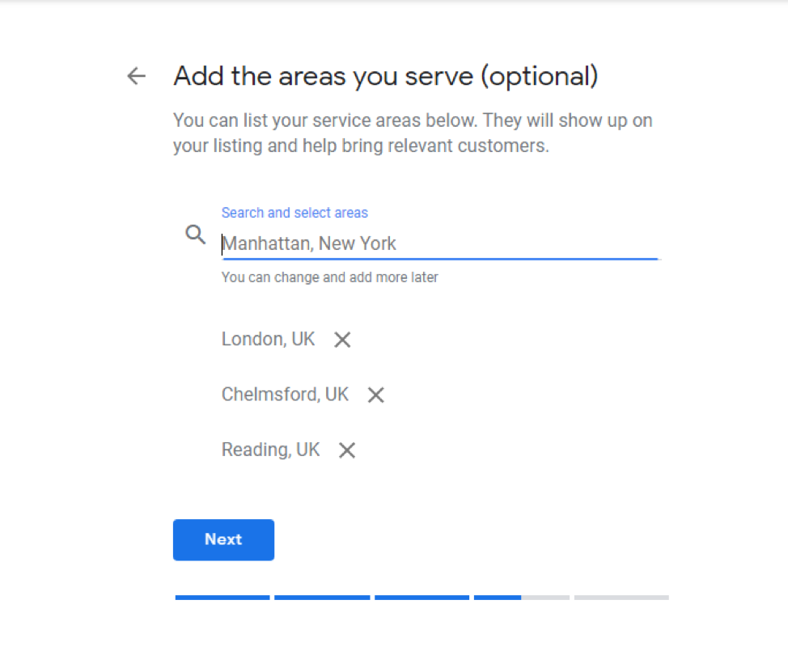The image size is (788, 672).
Task: Remove Chelmsford, UK from service areas
Action: click(375, 395)
